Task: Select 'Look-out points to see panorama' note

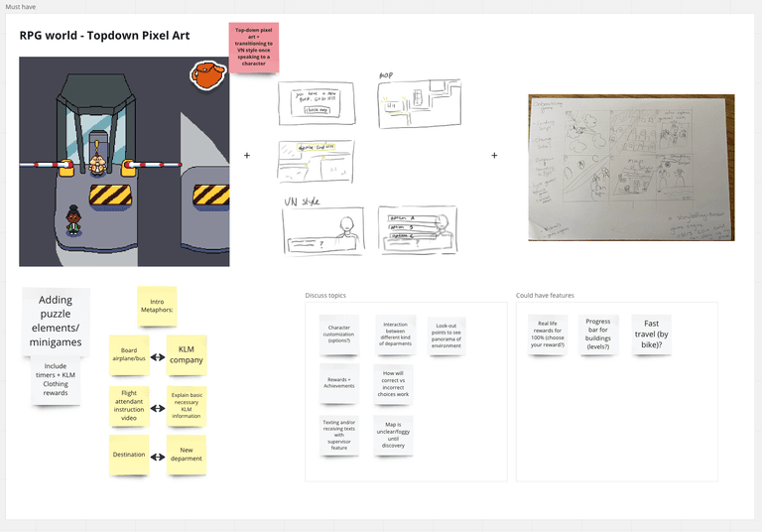Action: point(446,336)
